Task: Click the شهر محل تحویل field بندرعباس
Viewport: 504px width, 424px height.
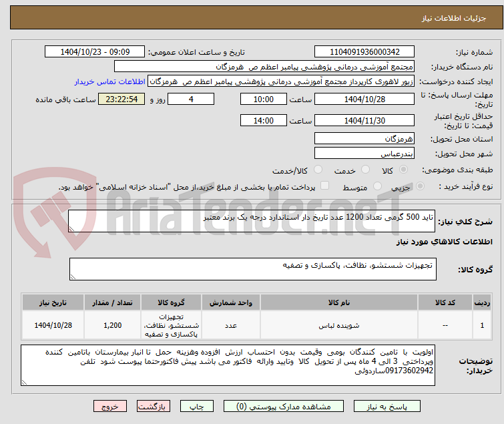Action: tap(364, 154)
